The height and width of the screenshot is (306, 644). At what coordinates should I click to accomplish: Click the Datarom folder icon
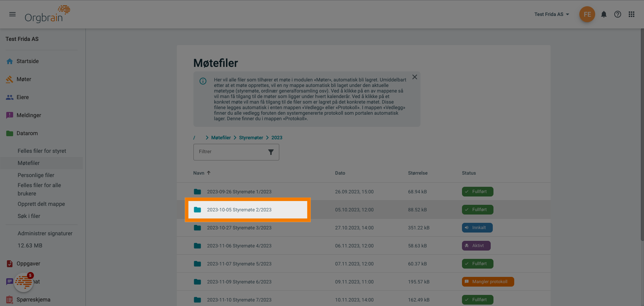pos(10,133)
